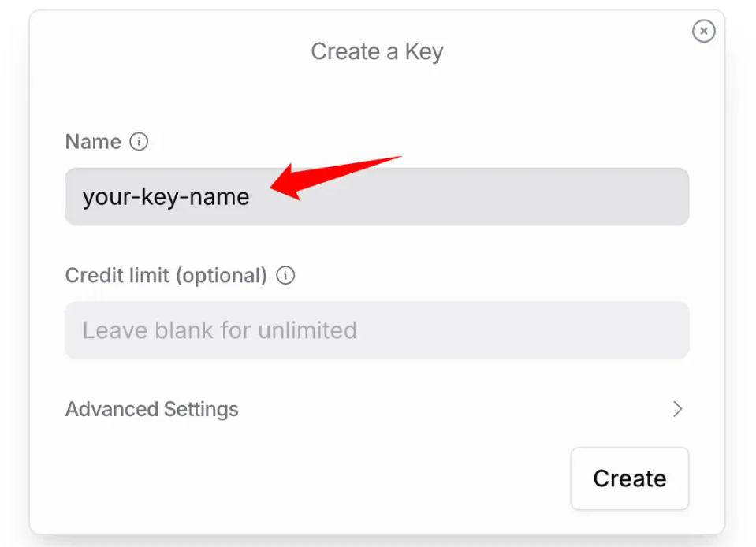Click the 'Credit limit (optional)' label

coord(166,276)
